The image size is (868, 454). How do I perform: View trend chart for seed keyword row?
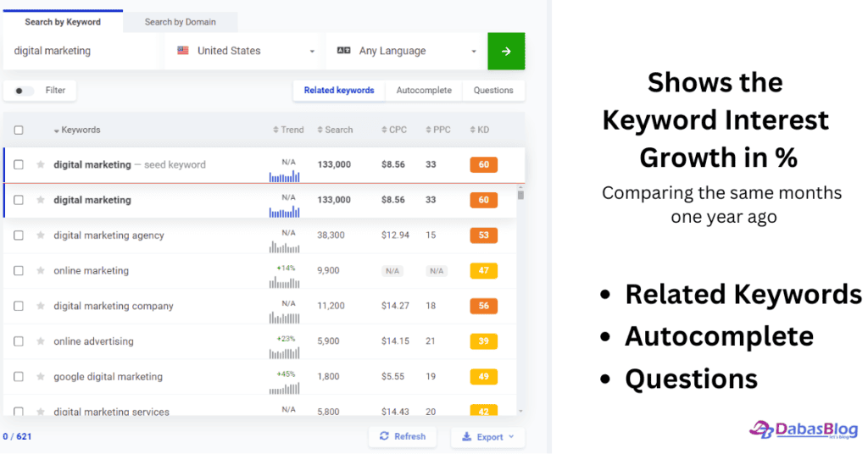click(285, 176)
